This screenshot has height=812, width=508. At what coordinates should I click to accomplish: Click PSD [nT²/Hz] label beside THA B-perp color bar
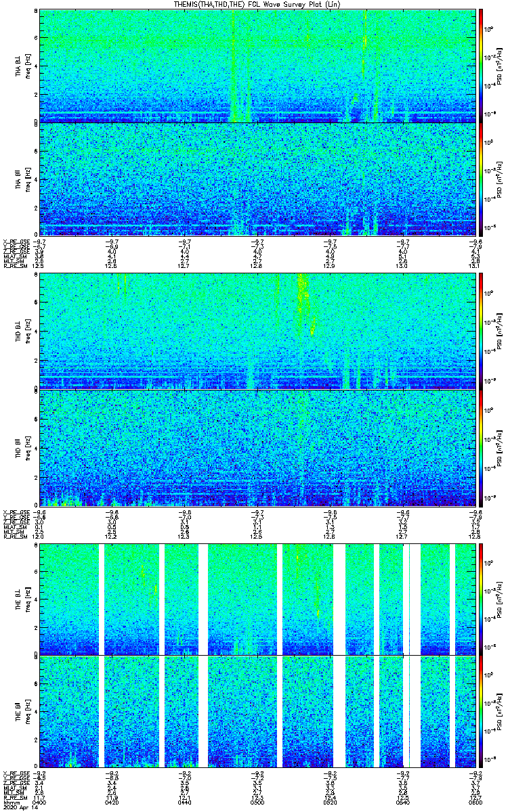coord(500,65)
